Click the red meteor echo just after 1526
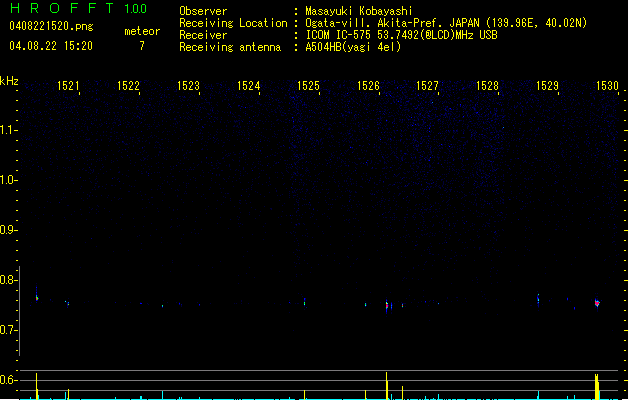Screen dimensions: 629x400 tap(387, 306)
